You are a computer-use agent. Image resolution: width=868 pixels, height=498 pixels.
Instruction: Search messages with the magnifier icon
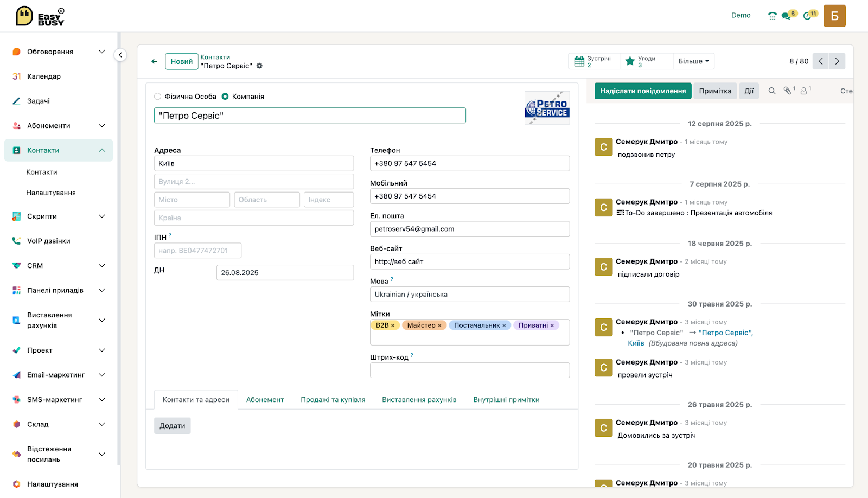click(771, 91)
